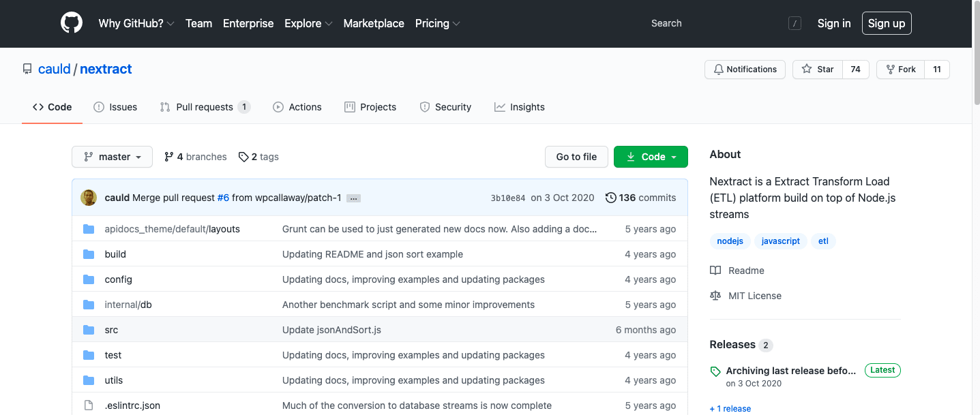Open commit message Update jsonAndSort.js

(331, 330)
